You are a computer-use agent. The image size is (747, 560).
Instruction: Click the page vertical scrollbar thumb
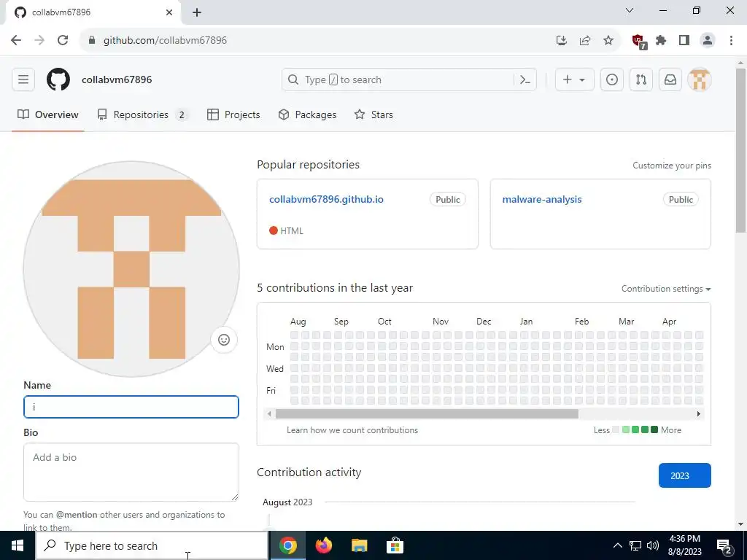coord(740,149)
